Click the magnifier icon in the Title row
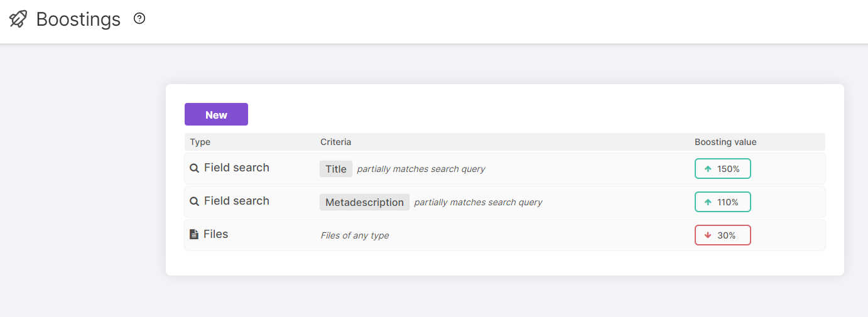Screen dimensions: 868x317 coord(195,168)
